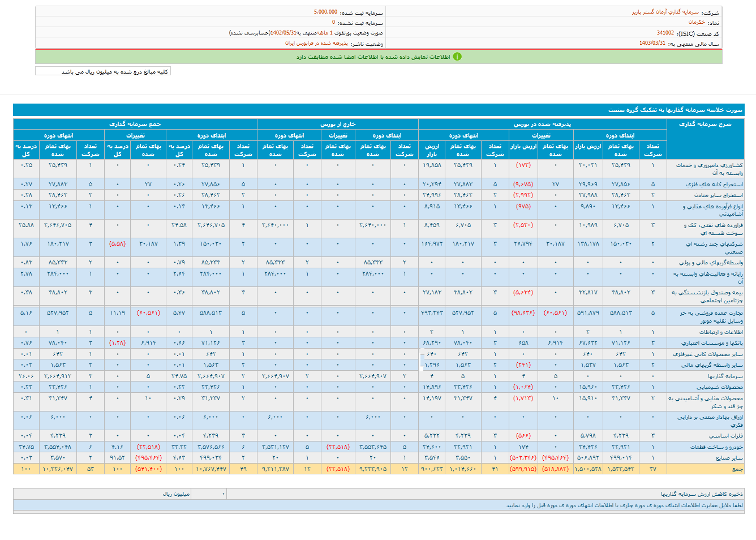Click the ذخیره کاهش ارزش سرمایه گذاریها value field
756x540 pixels.
[208, 494]
